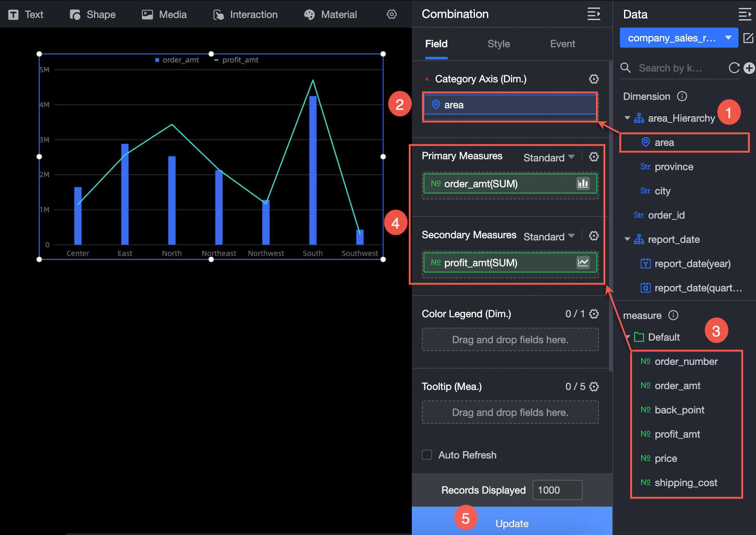Screen dimensions: 756x535
Task: Switch to the Event tab
Action: pyautogui.click(x=563, y=44)
